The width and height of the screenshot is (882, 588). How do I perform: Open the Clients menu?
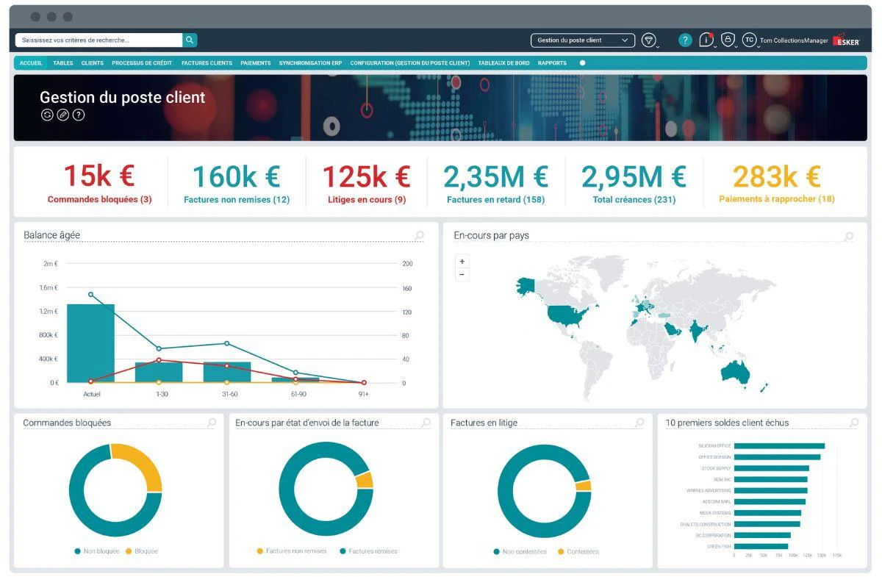coord(93,63)
